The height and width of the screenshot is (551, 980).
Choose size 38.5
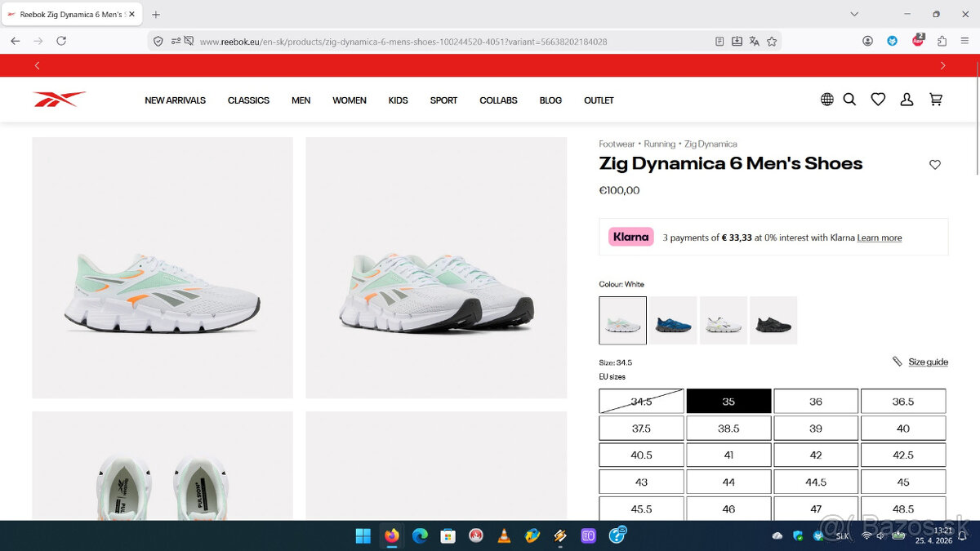(728, 429)
